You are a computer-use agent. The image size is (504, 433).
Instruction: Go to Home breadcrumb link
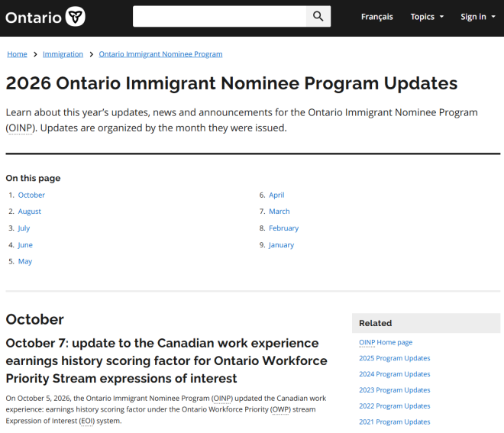tap(17, 54)
